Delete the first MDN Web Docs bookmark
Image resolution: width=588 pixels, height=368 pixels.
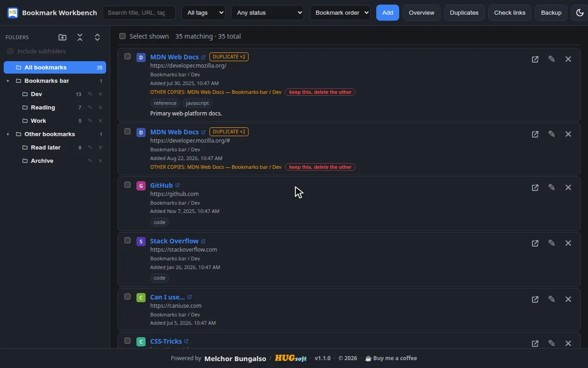568,59
